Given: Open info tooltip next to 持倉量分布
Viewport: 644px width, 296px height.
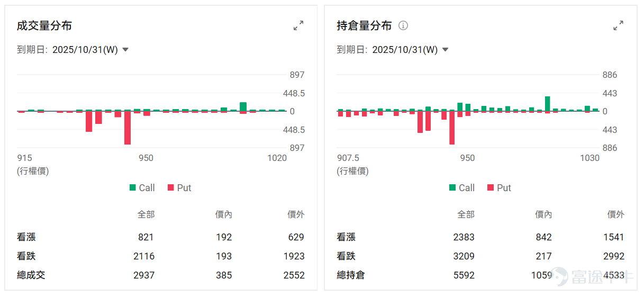Looking at the screenshot, I should (403, 25).
